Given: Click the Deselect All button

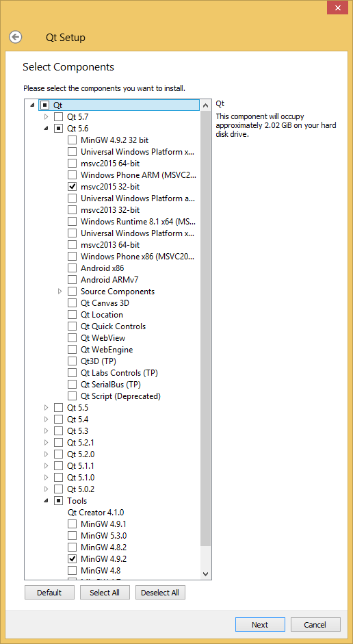Looking at the screenshot, I should (x=160, y=592).
